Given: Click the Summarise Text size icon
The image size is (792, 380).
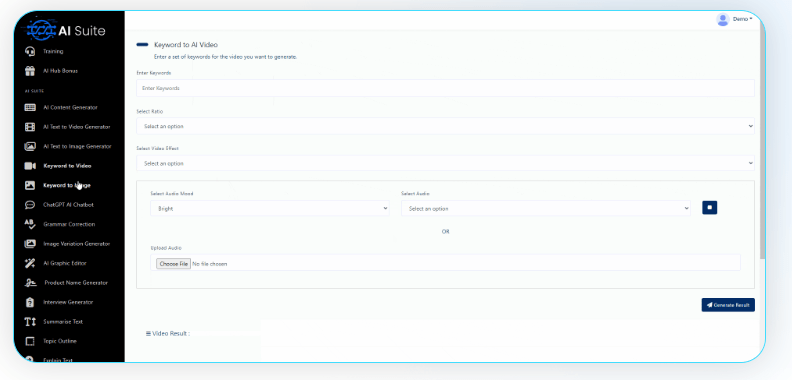Looking at the screenshot, I should coord(30,321).
